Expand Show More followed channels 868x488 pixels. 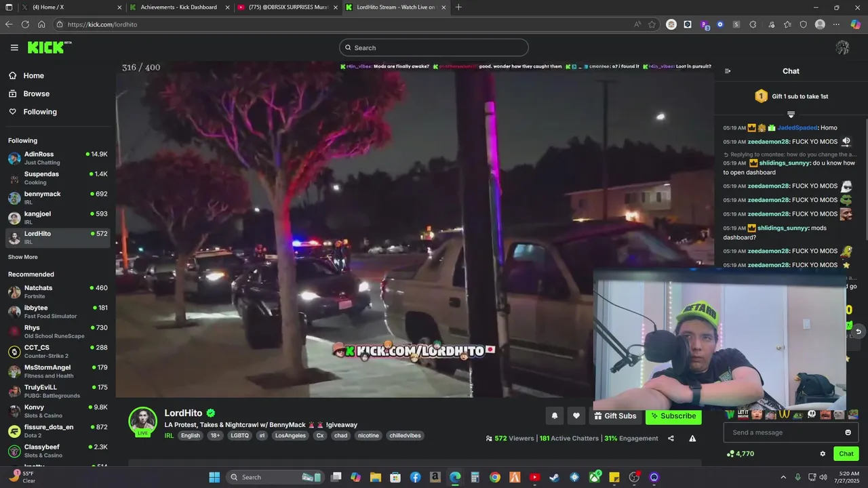(x=23, y=258)
